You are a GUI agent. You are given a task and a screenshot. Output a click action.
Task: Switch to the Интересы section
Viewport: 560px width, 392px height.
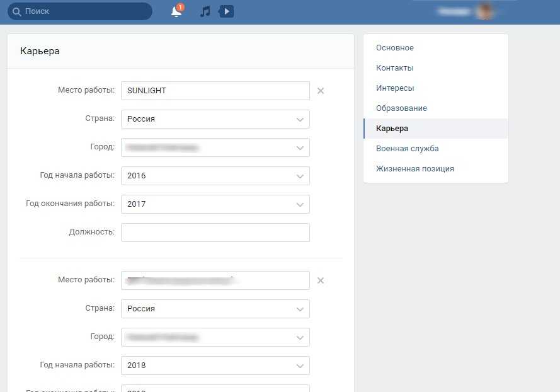pyautogui.click(x=395, y=88)
